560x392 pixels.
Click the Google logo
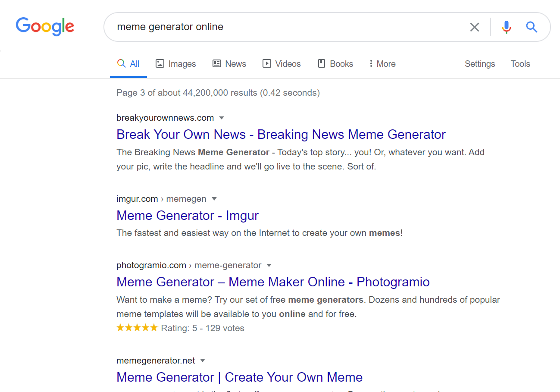coord(45,26)
